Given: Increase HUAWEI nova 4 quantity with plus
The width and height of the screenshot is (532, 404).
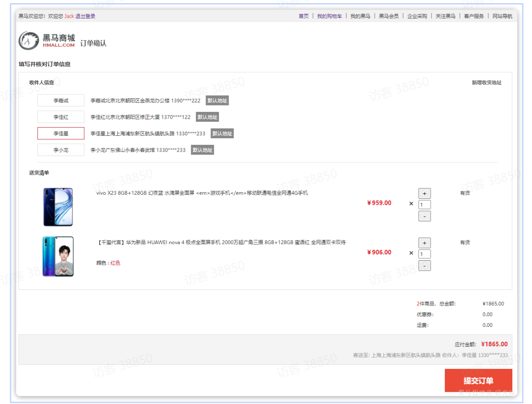Looking at the screenshot, I should coord(424,243).
